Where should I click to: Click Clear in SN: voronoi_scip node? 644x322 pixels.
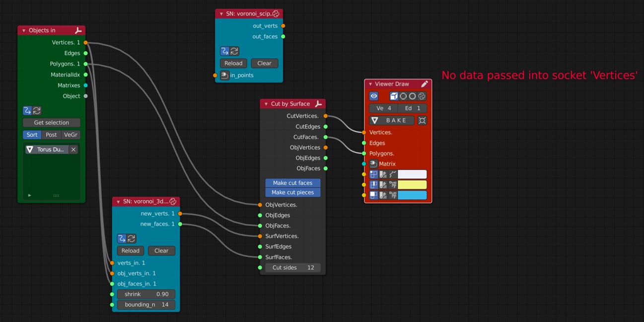pos(265,63)
